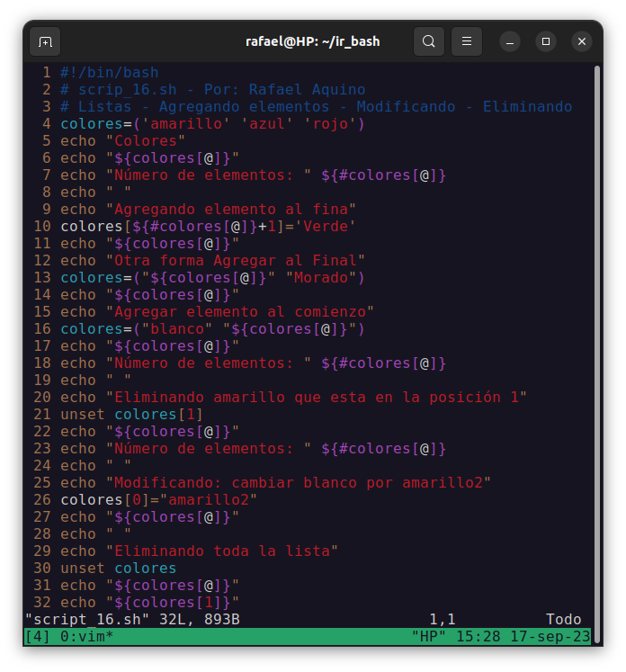Click "Número de elementos" on line 7
The image size is (626, 672).
[209, 175]
